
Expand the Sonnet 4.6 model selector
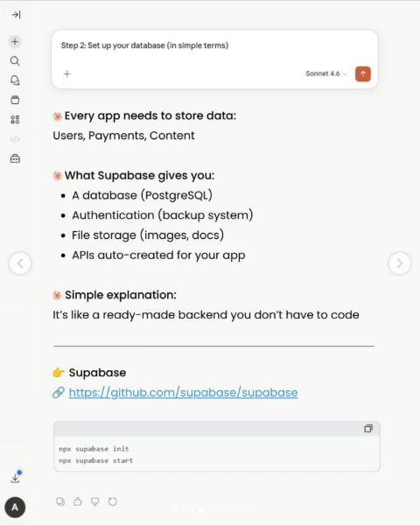tap(326, 74)
